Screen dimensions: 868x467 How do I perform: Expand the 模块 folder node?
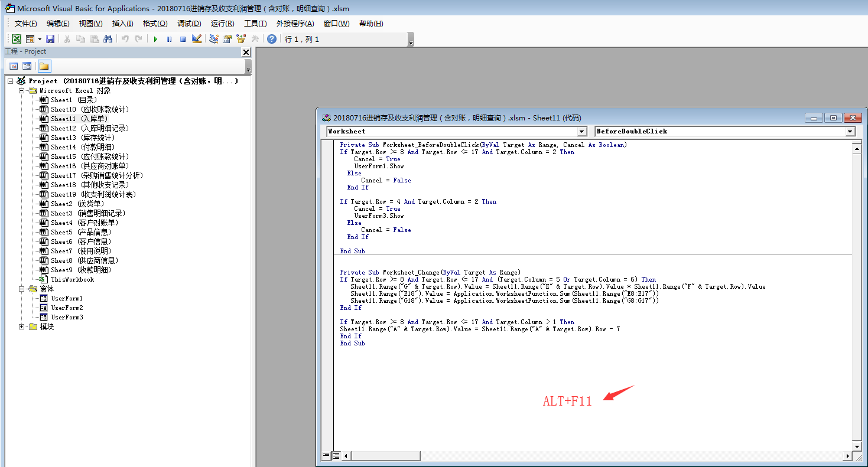(x=22, y=326)
